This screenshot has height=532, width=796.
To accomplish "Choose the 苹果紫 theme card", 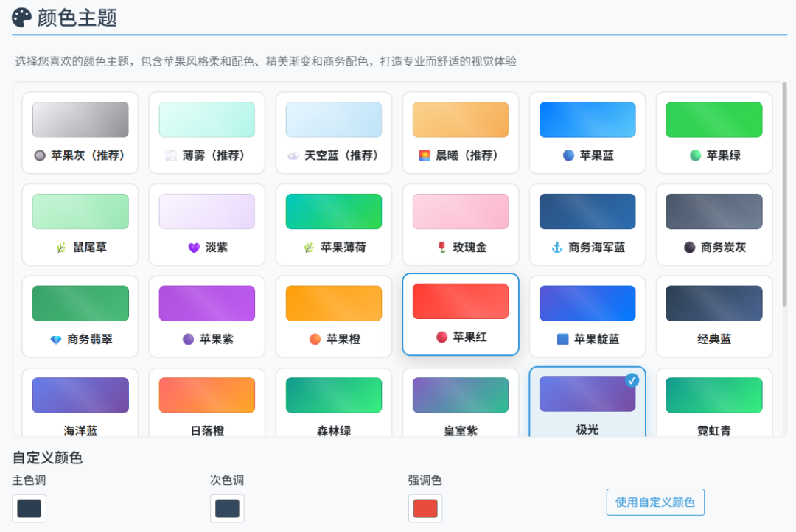I will (x=207, y=316).
